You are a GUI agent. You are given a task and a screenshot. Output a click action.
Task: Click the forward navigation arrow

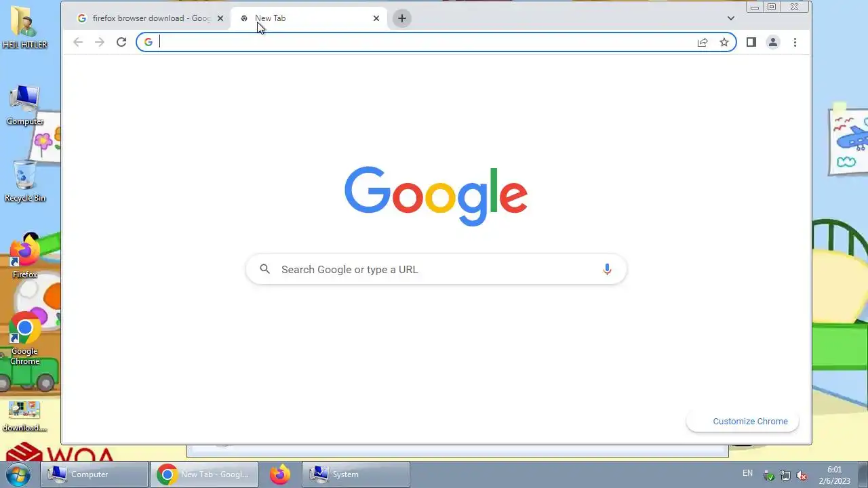(x=100, y=42)
